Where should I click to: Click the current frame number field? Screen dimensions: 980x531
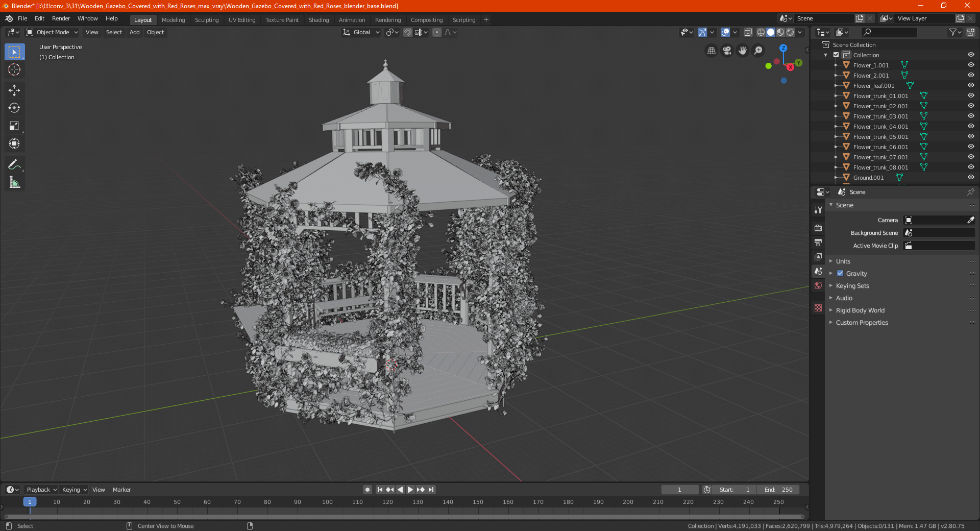pos(679,490)
